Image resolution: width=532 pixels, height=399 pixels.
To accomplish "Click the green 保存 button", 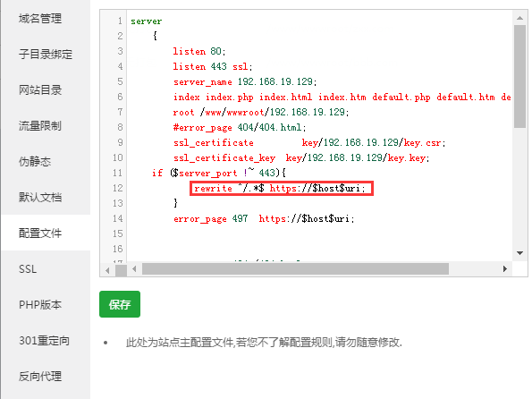I will pyautogui.click(x=120, y=304).
